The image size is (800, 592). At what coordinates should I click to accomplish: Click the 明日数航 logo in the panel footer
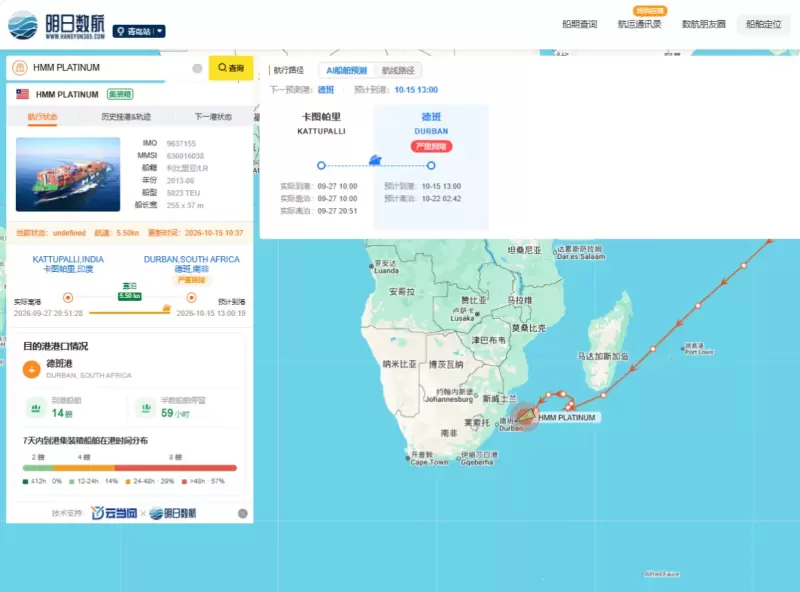(173, 513)
